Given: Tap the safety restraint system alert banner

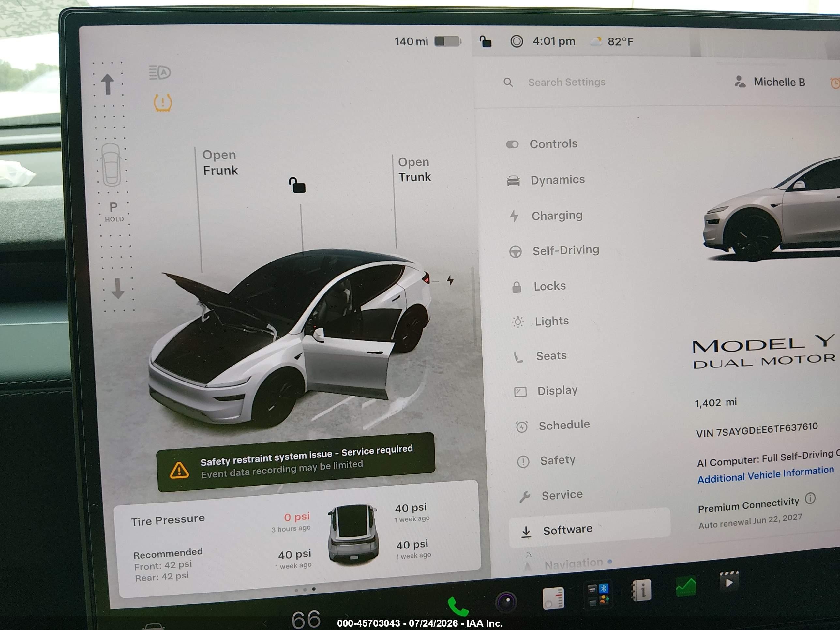Looking at the screenshot, I should pyautogui.click(x=296, y=462).
